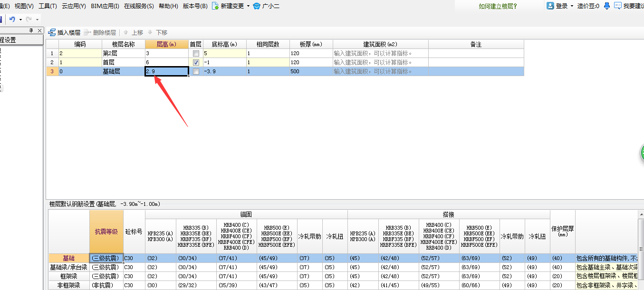Toggle 首层 checkbox for 基础层 row
The height and width of the screenshot is (290, 644).
pyautogui.click(x=196, y=71)
